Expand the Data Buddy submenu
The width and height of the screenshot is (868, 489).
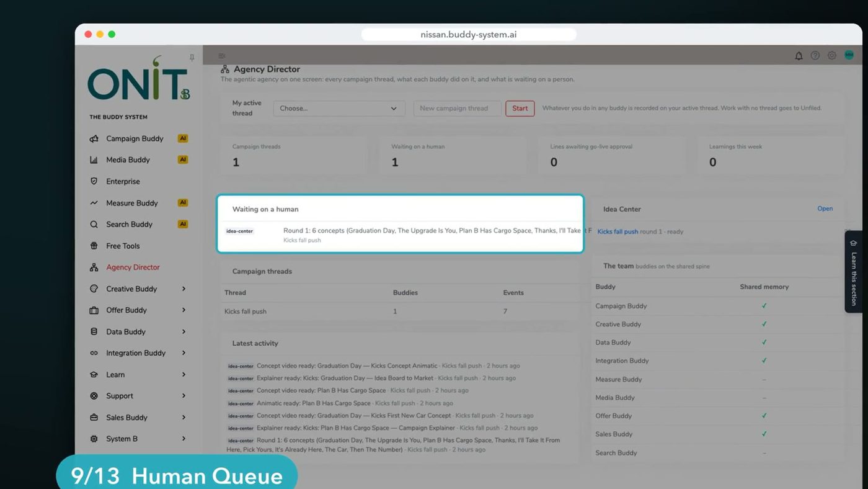click(184, 331)
